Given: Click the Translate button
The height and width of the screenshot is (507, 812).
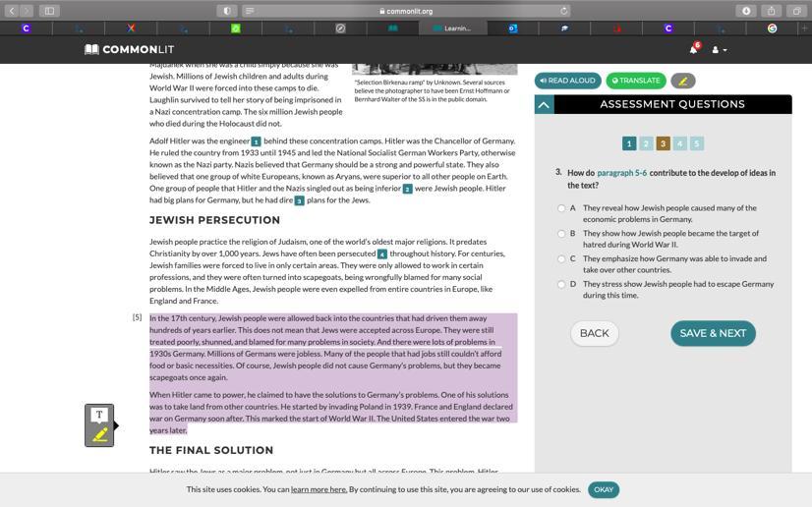Looking at the screenshot, I should (x=636, y=81).
